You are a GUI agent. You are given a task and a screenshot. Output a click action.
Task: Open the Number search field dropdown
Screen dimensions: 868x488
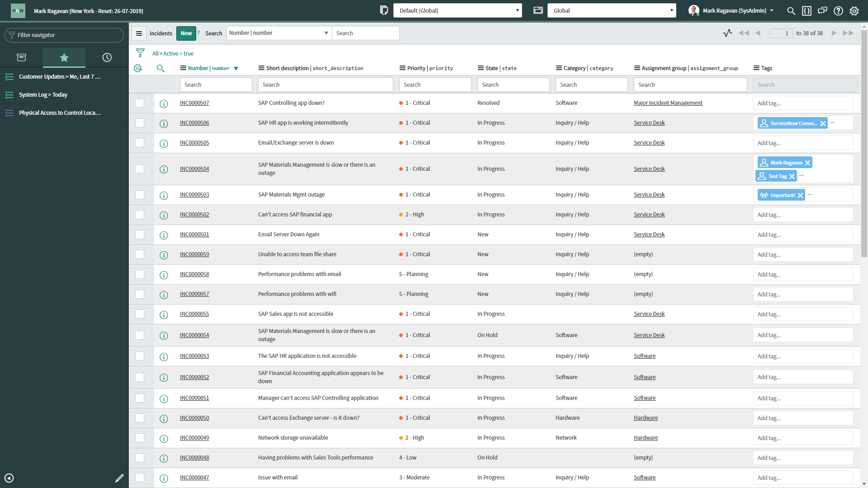279,33
